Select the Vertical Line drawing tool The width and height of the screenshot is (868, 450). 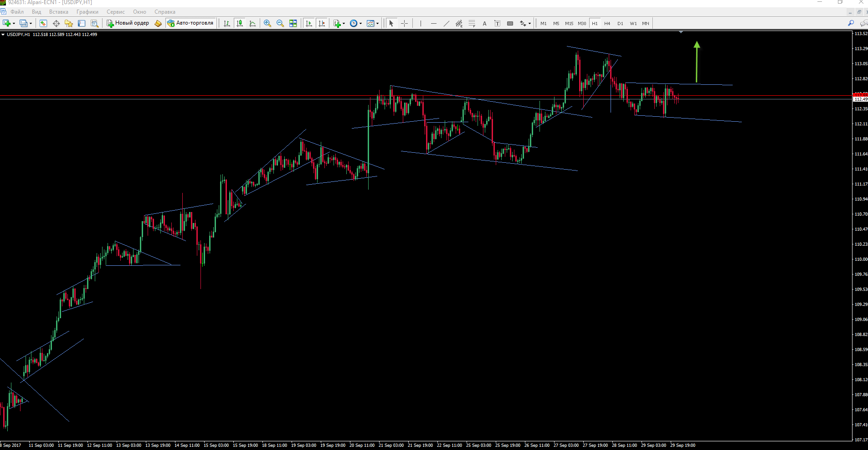point(421,23)
